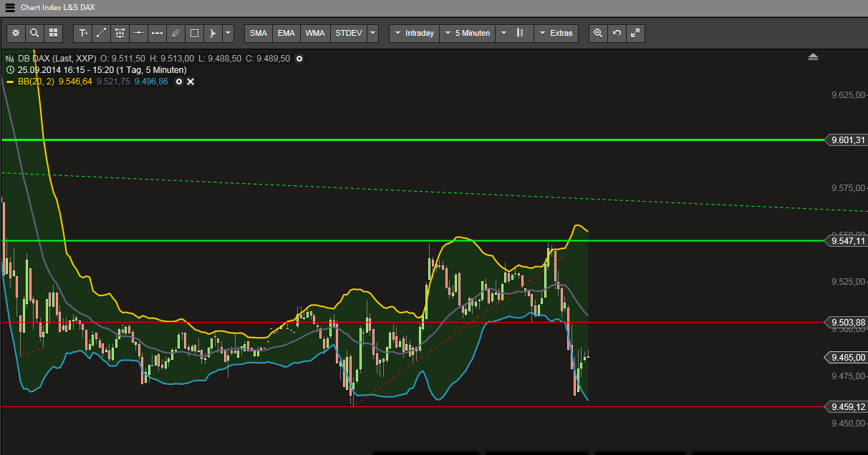Viewport: 868px width, 455px height.
Task: Add SMA indicator
Action: [259, 33]
